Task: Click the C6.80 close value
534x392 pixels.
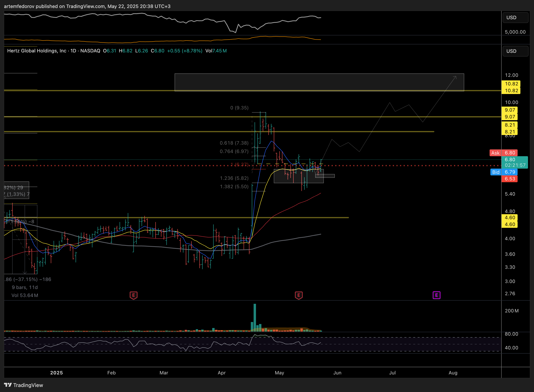Action: click(x=158, y=51)
